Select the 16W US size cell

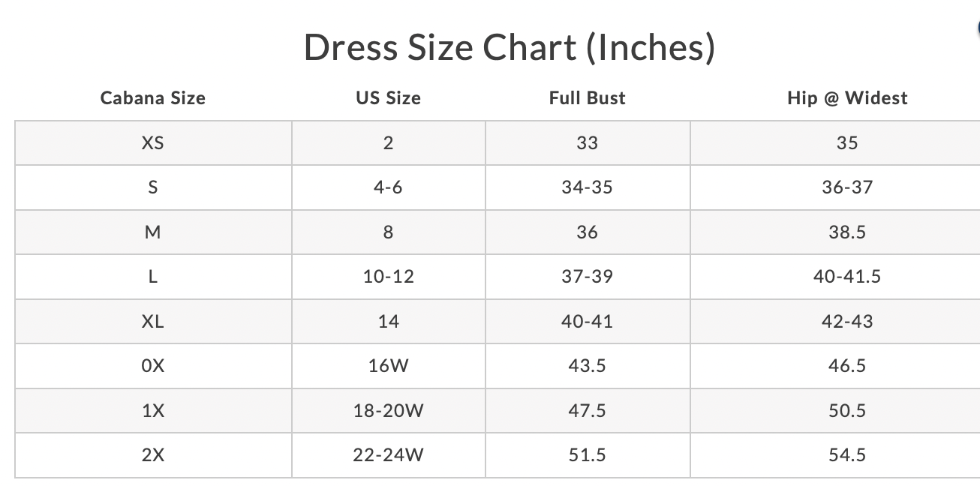pos(388,366)
